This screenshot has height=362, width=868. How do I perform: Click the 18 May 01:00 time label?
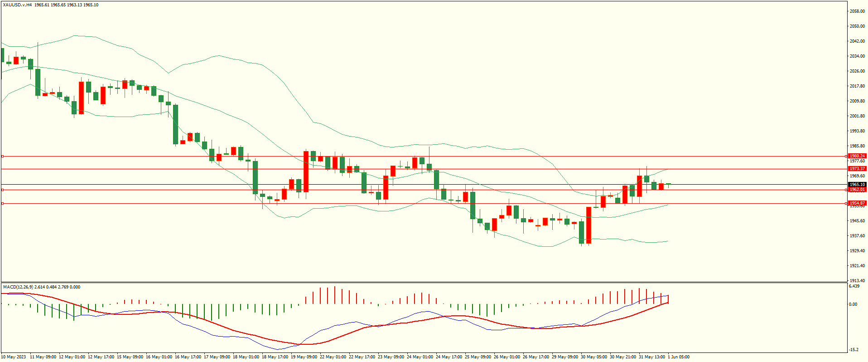coord(246,357)
